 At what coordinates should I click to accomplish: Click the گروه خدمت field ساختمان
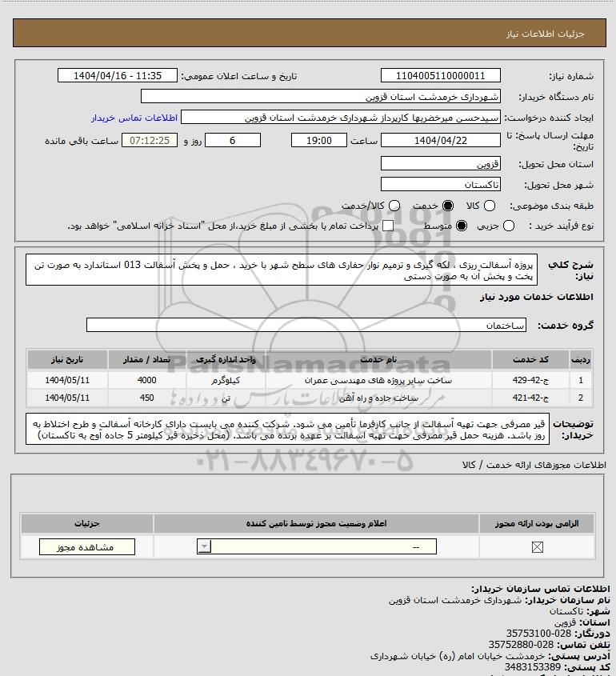(306, 325)
